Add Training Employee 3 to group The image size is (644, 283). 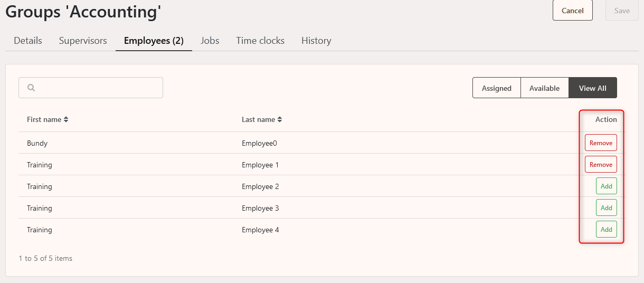tap(607, 208)
